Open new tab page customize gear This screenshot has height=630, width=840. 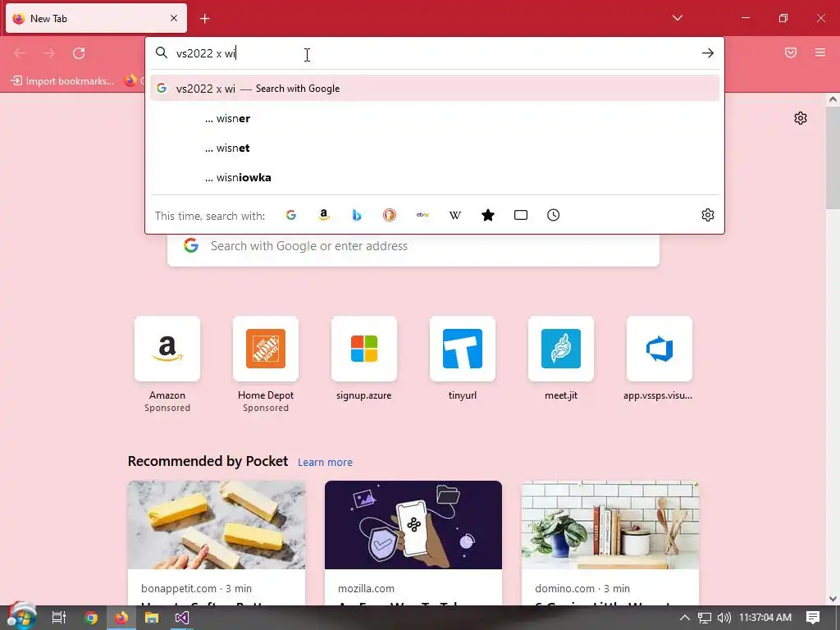point(801,118)
